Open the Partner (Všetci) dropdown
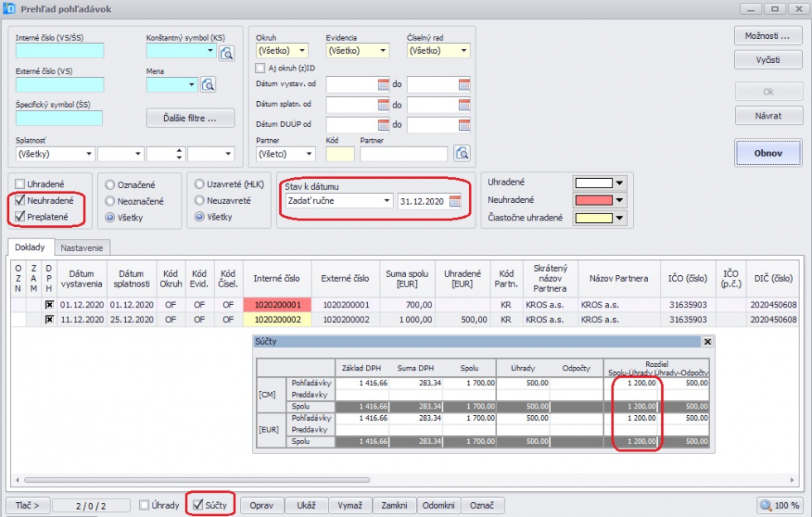 pos(309,154)
